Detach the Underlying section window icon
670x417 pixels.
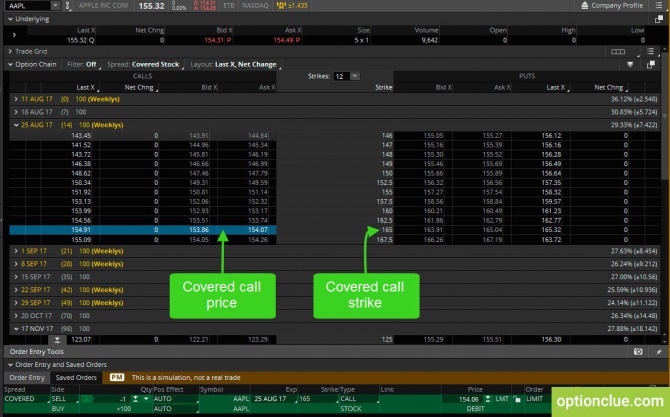click(x=658, y=19)
